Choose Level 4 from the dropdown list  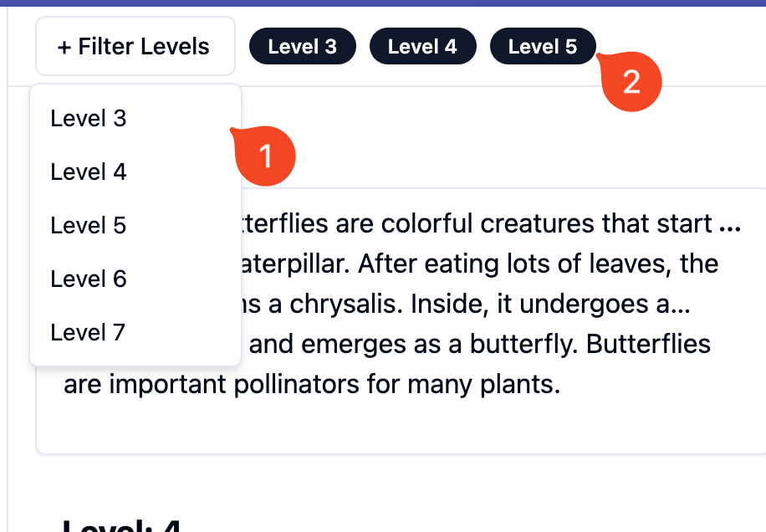click(x=89, y=172)
